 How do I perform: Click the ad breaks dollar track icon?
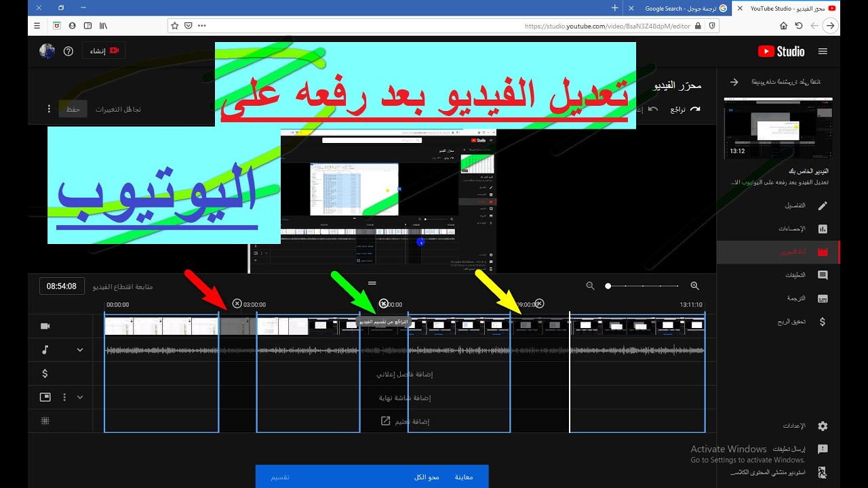point(45,373)
